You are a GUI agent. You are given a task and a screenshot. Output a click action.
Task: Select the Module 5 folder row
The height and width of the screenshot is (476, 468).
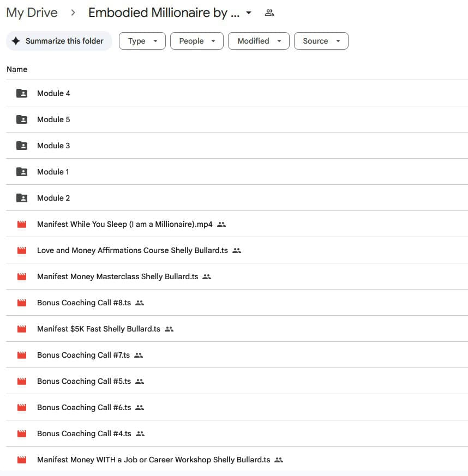(53, 119)
